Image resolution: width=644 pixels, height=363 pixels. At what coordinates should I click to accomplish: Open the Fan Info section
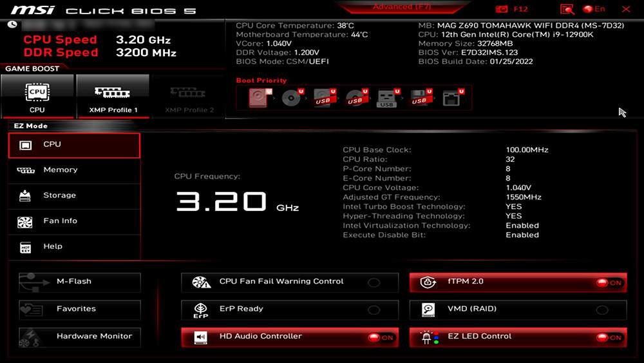[x=74, y=222]
